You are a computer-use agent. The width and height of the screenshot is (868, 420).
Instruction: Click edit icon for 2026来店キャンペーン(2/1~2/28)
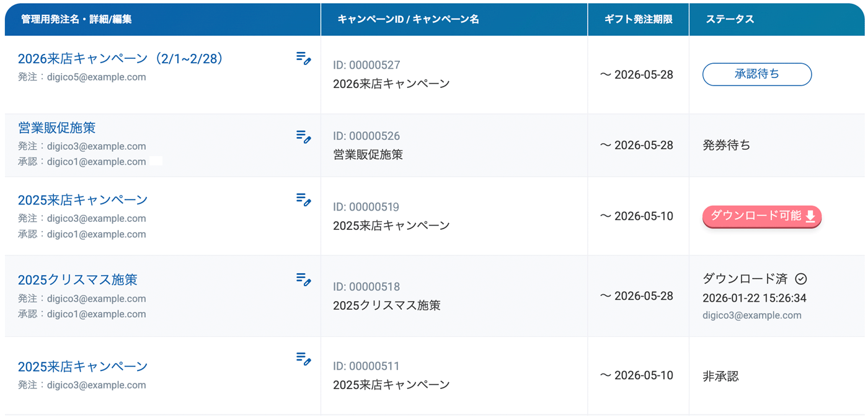(x=303, y=58)
